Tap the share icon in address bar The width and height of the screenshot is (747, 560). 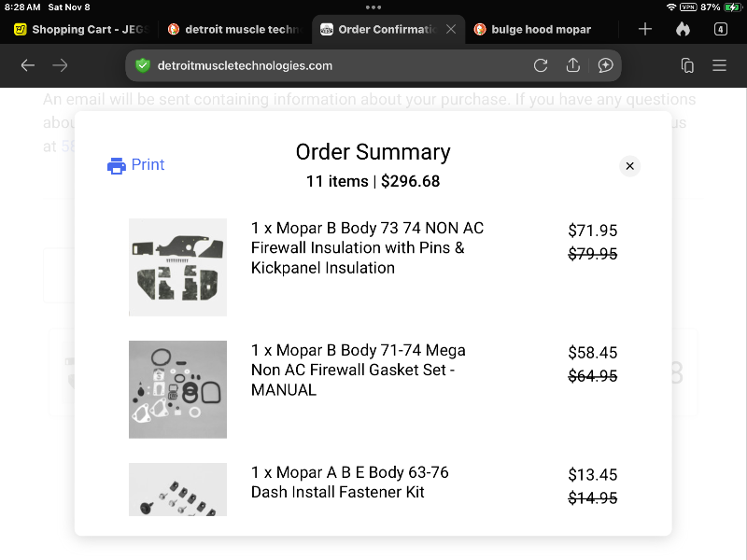[x=573, y=65]
